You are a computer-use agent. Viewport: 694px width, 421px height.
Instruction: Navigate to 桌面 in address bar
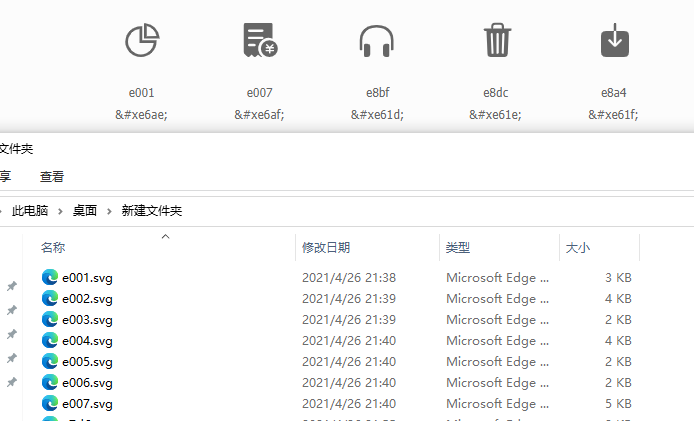point(85,211)
